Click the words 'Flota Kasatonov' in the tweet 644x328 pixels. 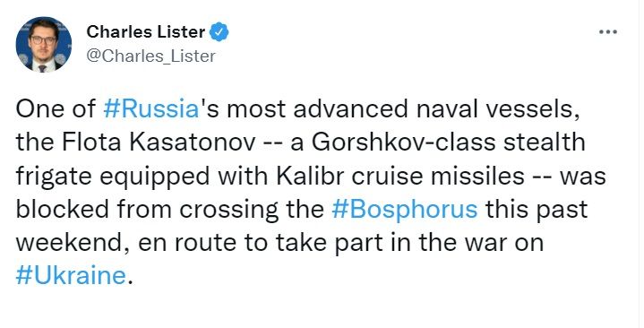pos(159,142)
